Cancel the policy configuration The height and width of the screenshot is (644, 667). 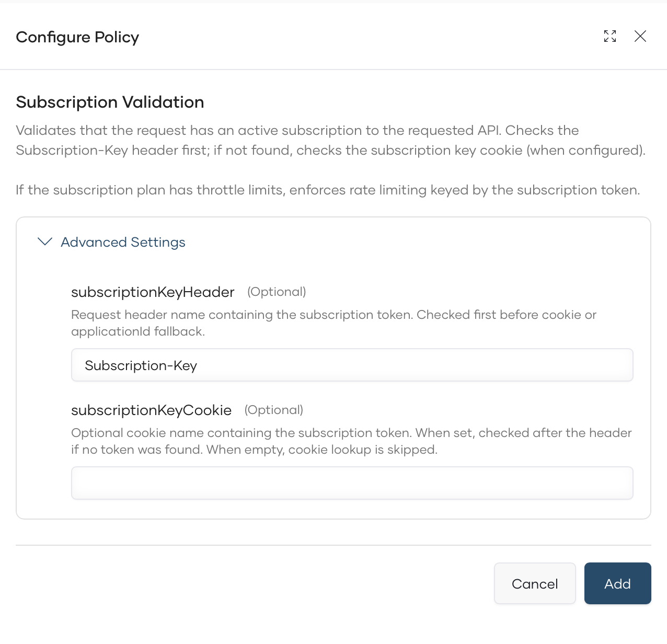535,583
